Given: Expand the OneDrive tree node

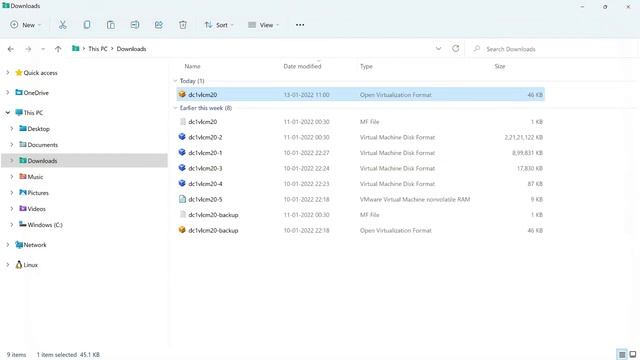Looking at the screenshot, I should pyautogui.click(x=8, y=93).
